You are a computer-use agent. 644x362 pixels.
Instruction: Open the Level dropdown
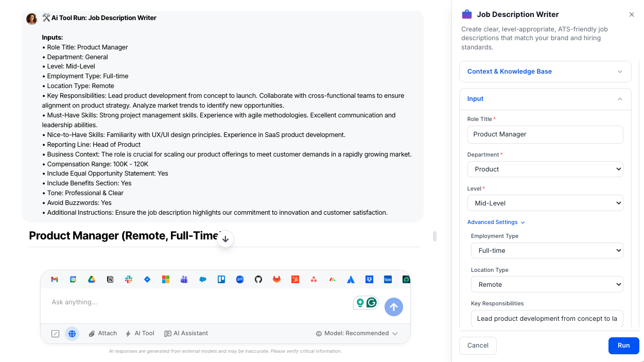(x=545, y=203)
